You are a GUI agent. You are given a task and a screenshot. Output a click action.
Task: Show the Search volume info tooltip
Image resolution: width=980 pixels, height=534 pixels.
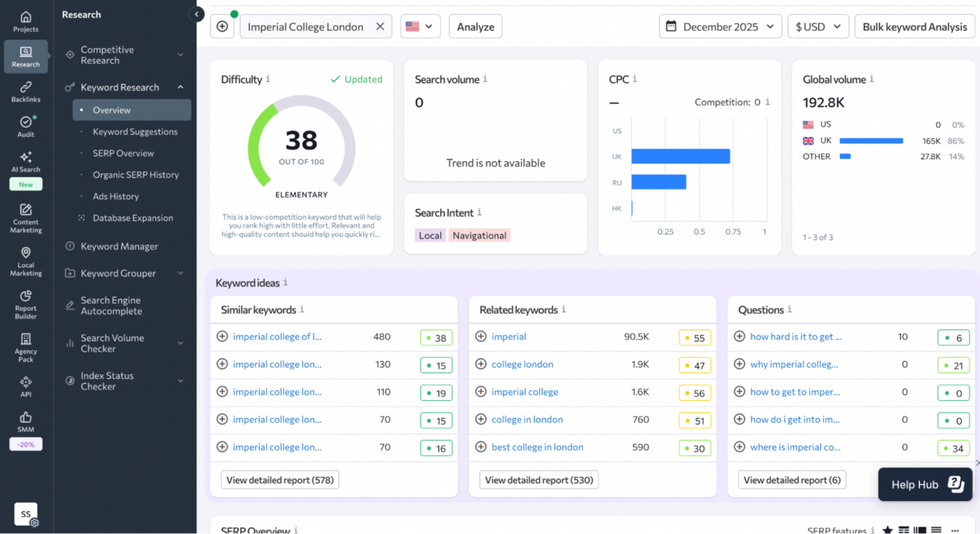(x=485, y=79)
